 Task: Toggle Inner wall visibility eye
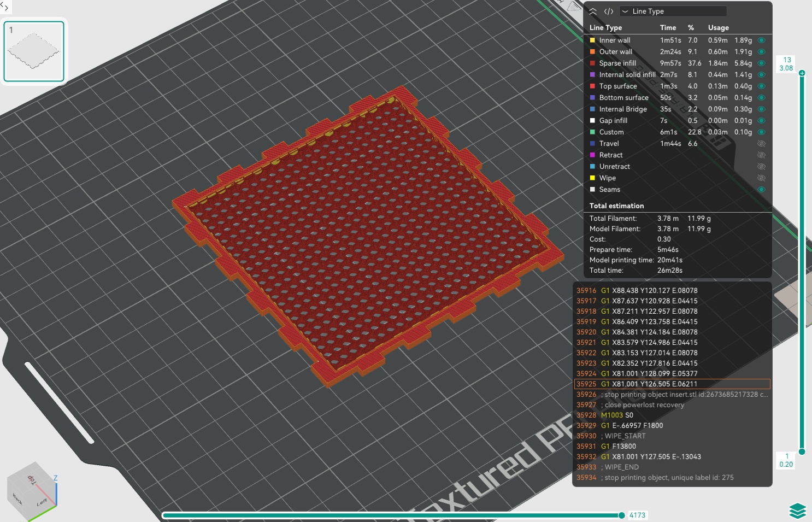coord(761,40)
